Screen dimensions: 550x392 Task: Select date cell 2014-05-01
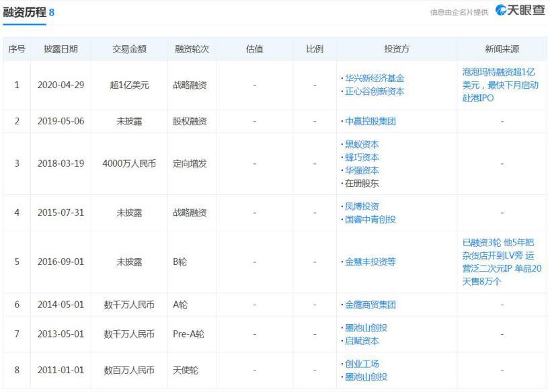(61, 305)
